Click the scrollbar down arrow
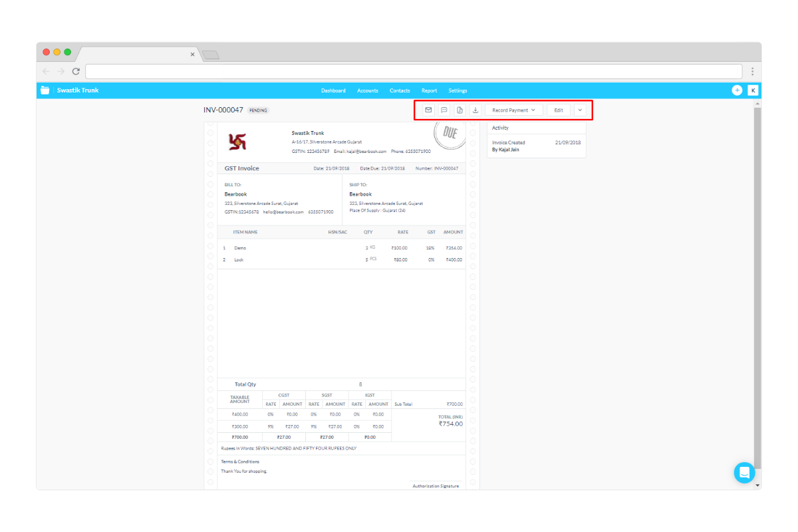Screen dimensions: 798x532 click(x=757, y=485)
